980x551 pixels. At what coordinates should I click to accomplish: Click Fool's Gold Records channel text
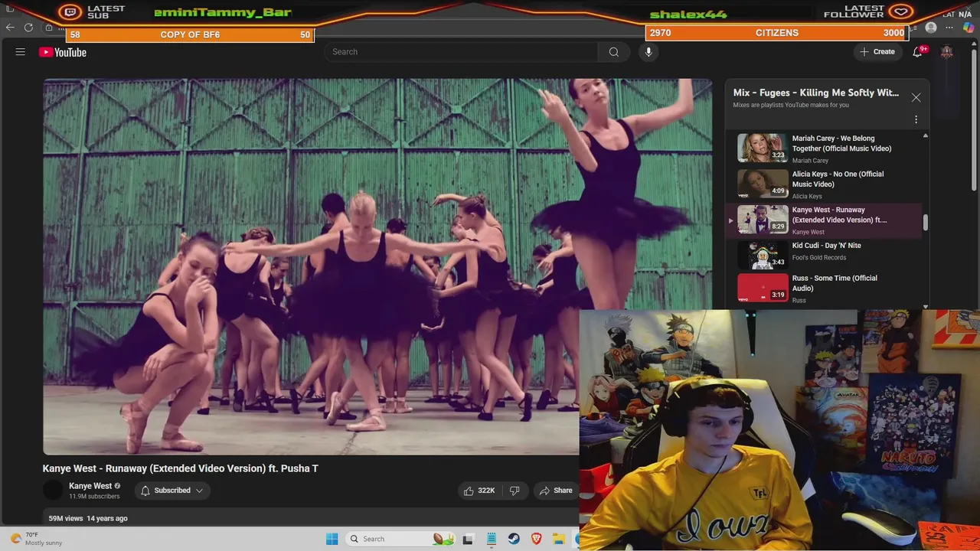click(819, 257)
